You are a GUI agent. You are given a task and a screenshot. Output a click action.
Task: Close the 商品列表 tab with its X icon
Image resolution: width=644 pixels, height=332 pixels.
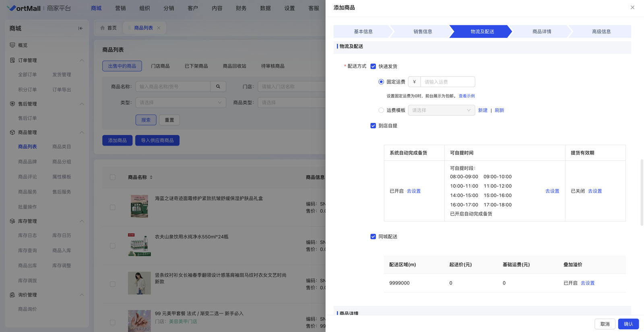click(159, 28)
